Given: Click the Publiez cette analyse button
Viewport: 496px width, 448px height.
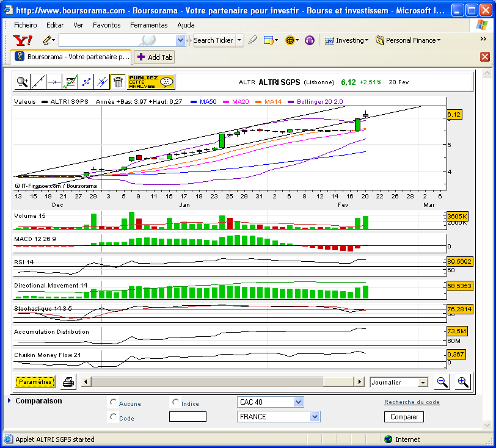Looking at the screenshot, I should click(151, 82).
